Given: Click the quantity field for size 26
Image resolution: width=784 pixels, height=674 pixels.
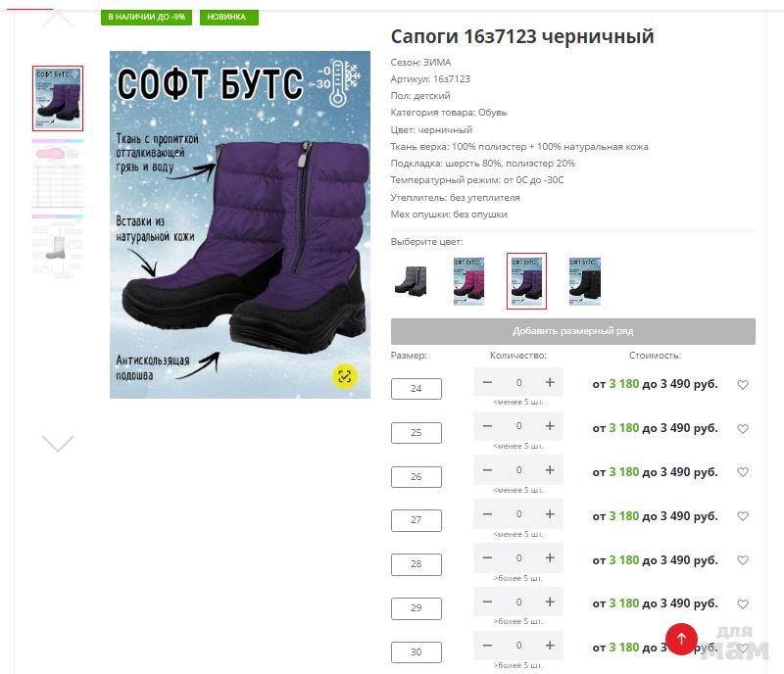Looking at the screenshot, I should click(518, 470).
